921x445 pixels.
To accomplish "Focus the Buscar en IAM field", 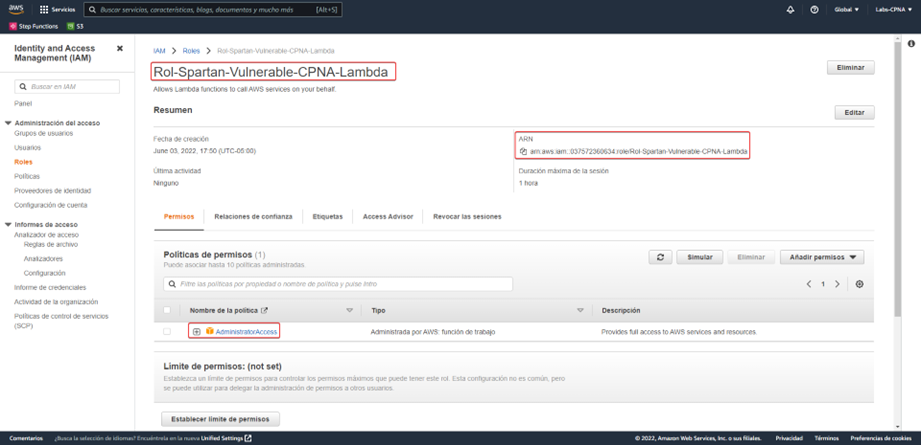I will pyautogui.click(x=67, y=86).
